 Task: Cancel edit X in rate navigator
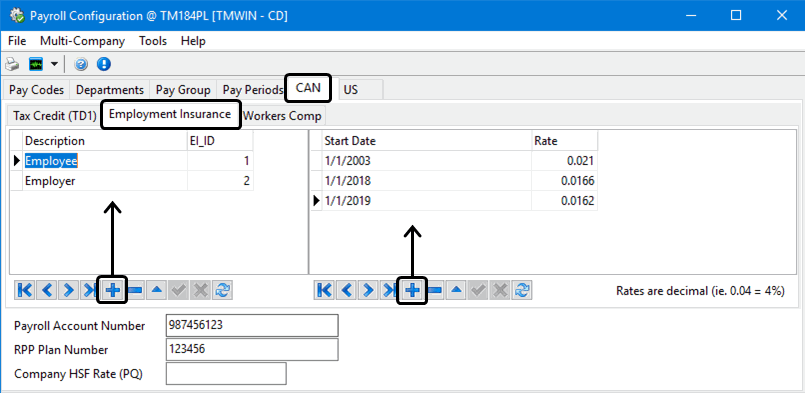click(x=500, y=290)
